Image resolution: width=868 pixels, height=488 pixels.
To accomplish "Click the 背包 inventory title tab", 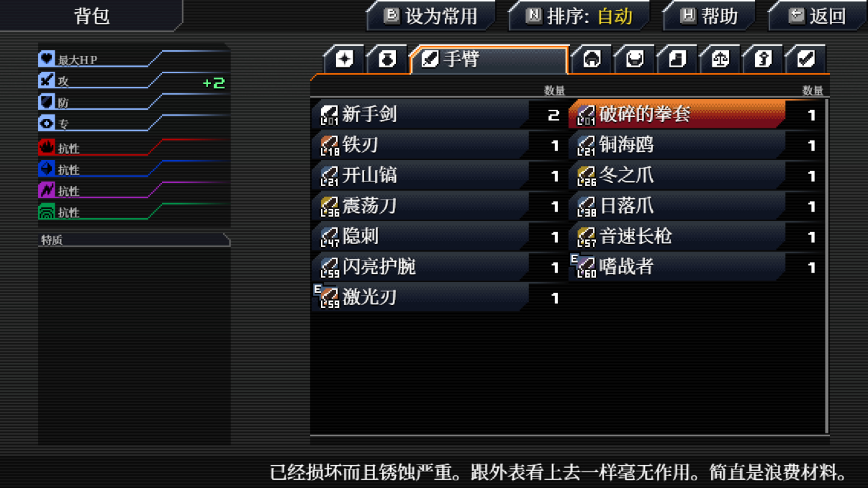I will pyautogui.click(x=91, y=15).
